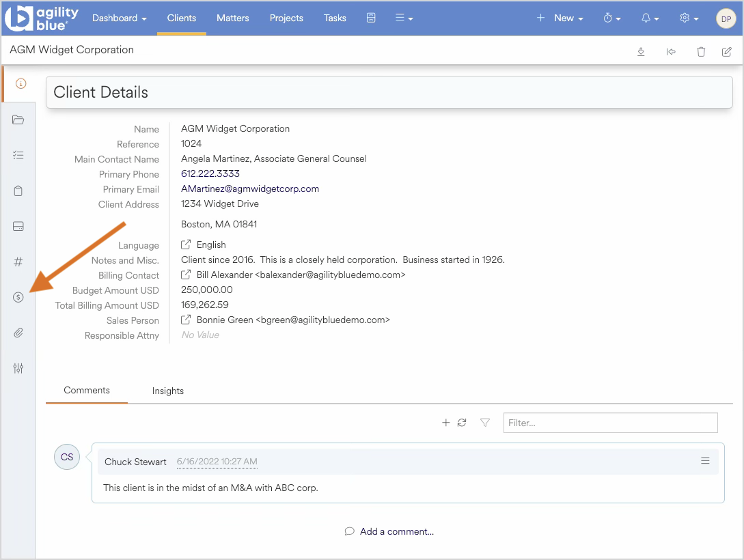Select the No Value responsible attorney field
The height and width of the screenshot is (560, 744).
click(200, 335)
